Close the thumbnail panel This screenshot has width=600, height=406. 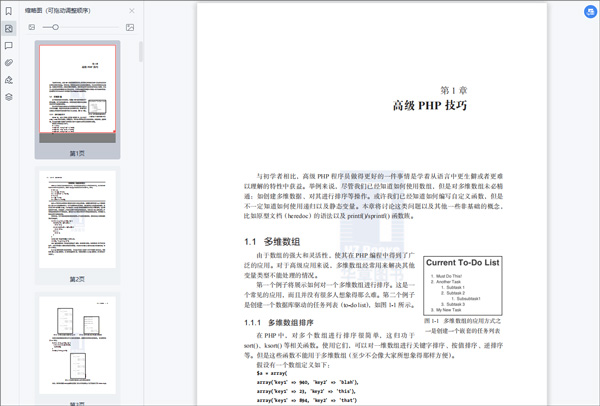tap(132, 11)
